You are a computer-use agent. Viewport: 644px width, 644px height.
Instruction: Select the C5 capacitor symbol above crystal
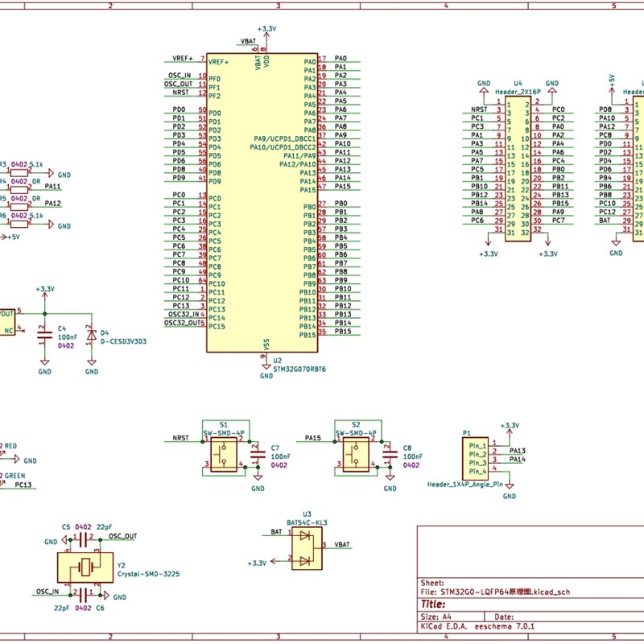pyautogui.click(x=83, y=539)
